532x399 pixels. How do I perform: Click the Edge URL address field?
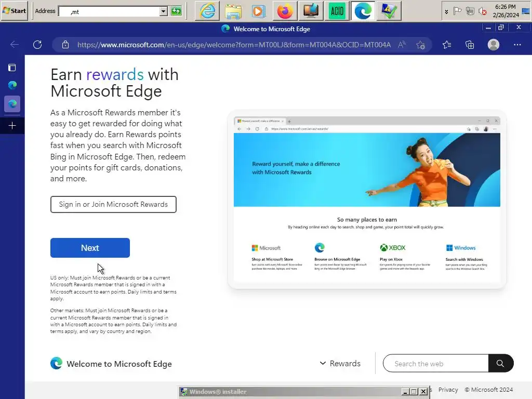(x=234, y=45)
